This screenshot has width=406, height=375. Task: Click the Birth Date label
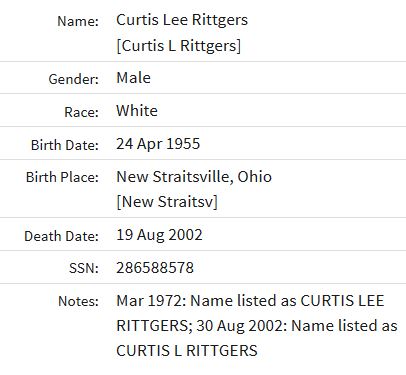click(x=65, y=145)
